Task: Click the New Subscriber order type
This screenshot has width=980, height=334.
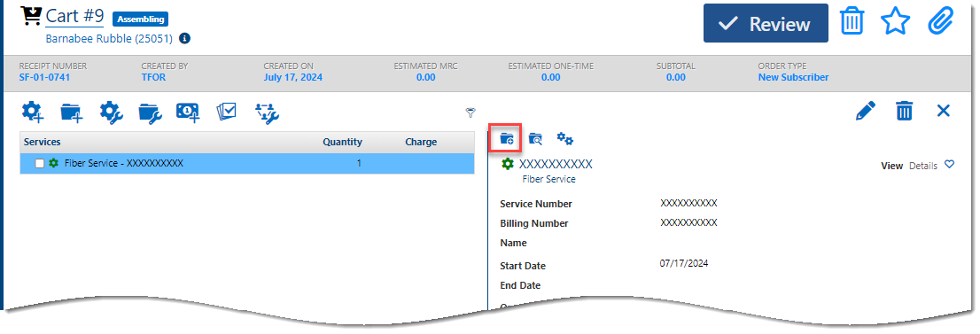Action: [793, 78]
